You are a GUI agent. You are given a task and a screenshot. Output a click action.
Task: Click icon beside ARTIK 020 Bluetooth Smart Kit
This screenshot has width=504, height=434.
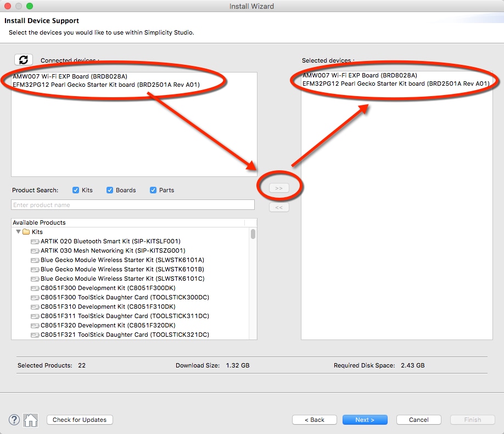[x=35, y=241]
